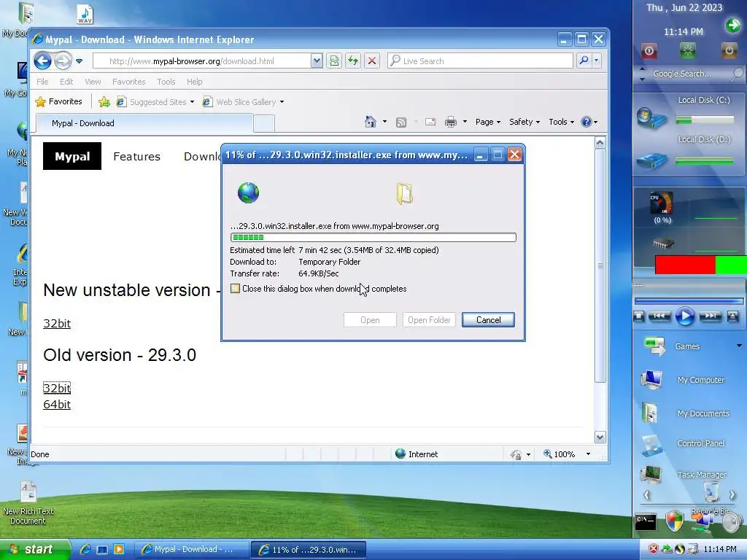
Task: Click the Home icon in command bar
Action: coord(370,122)
